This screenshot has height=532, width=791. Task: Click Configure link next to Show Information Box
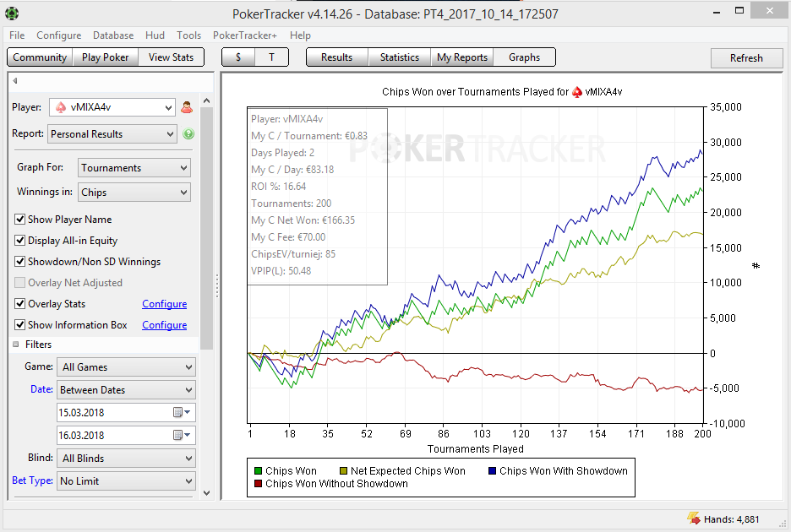165,325
